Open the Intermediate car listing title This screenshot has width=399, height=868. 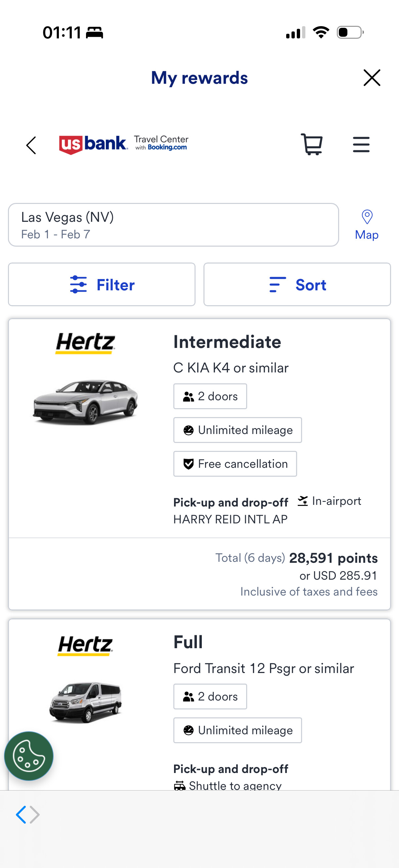(227, 342)
